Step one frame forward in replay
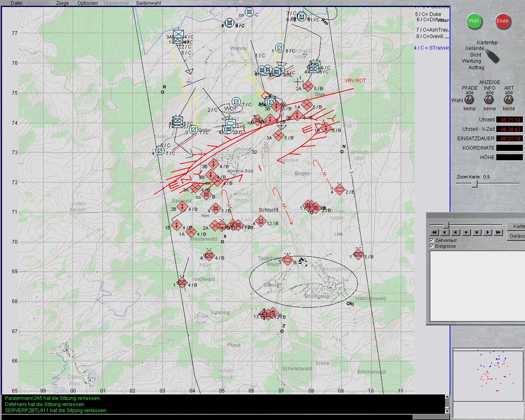The height and width of the screenshot is (420, 525). click(x=477, y=233)
